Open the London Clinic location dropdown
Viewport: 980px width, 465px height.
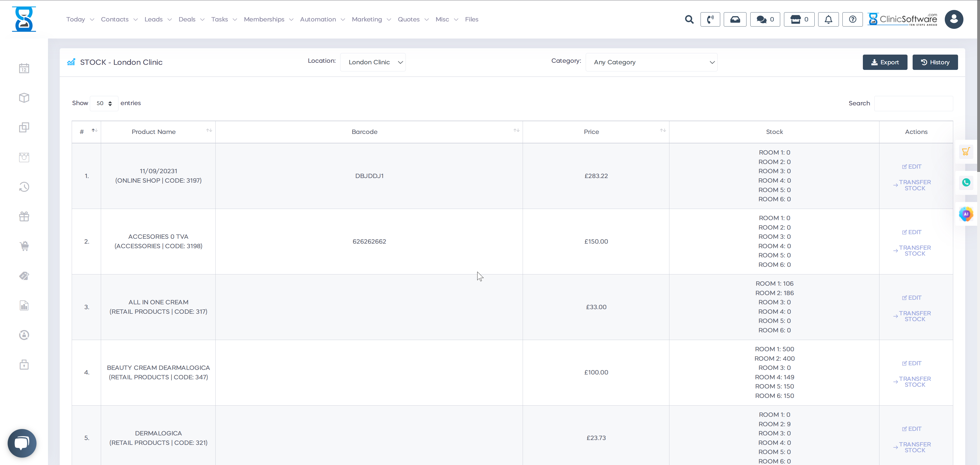(x=372, y=62)
